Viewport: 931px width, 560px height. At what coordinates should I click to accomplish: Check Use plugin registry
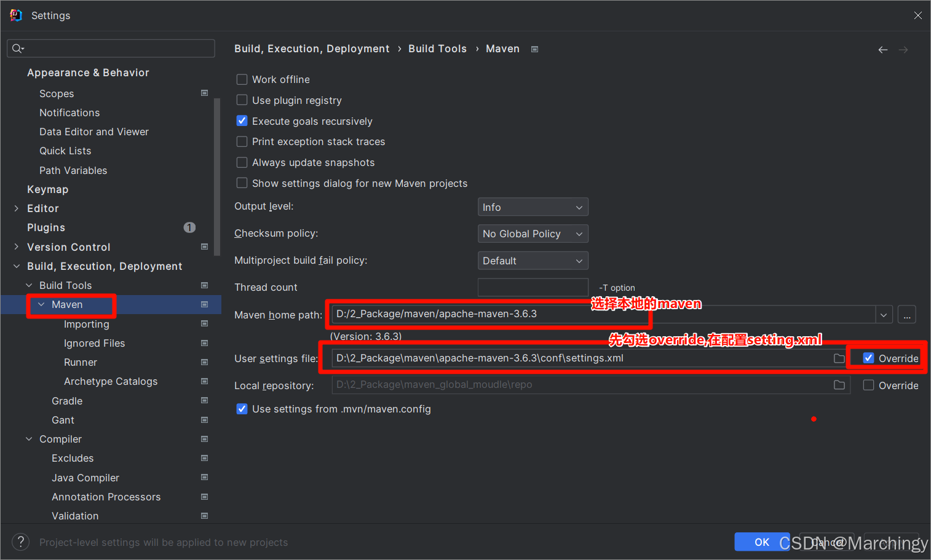click(242, 100)
